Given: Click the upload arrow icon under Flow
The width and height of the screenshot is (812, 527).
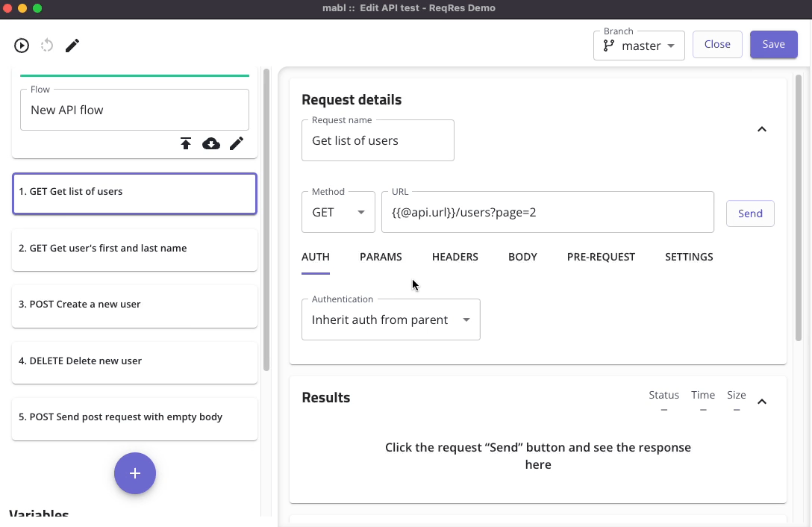Looking at the screenshot, I should [x=185, y=143].
